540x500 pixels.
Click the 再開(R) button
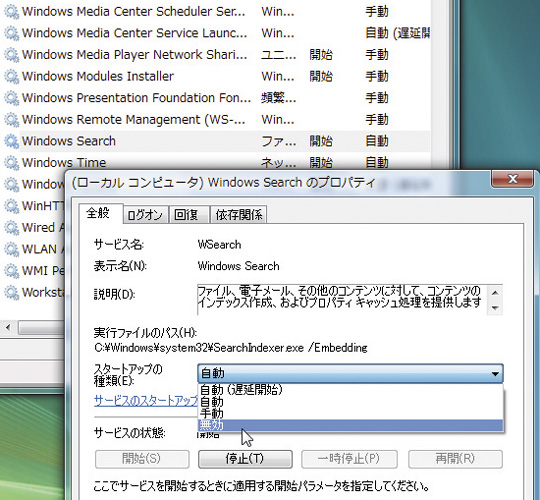[x=455, y=459]
